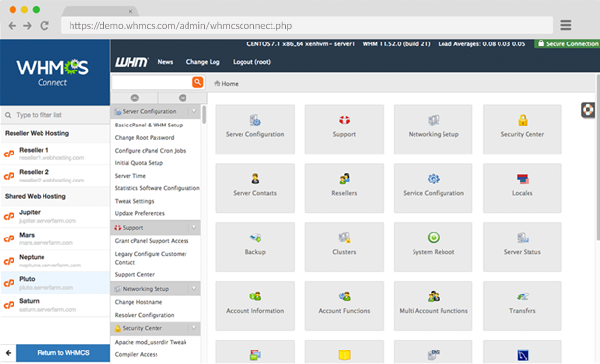Open the Account Functions tile
Image resolution: width=600 pixels, height=364 pixels.
(x=344, y=306)
